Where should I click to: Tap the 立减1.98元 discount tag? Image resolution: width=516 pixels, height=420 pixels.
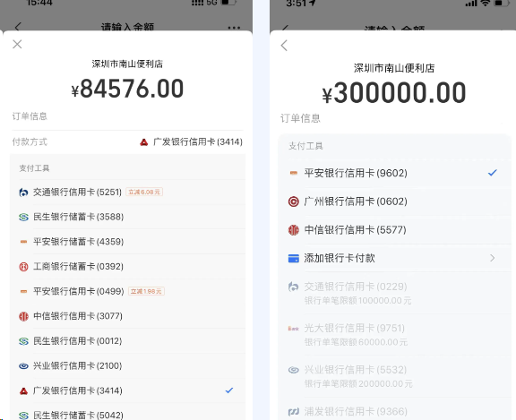[x=146, y=291]
